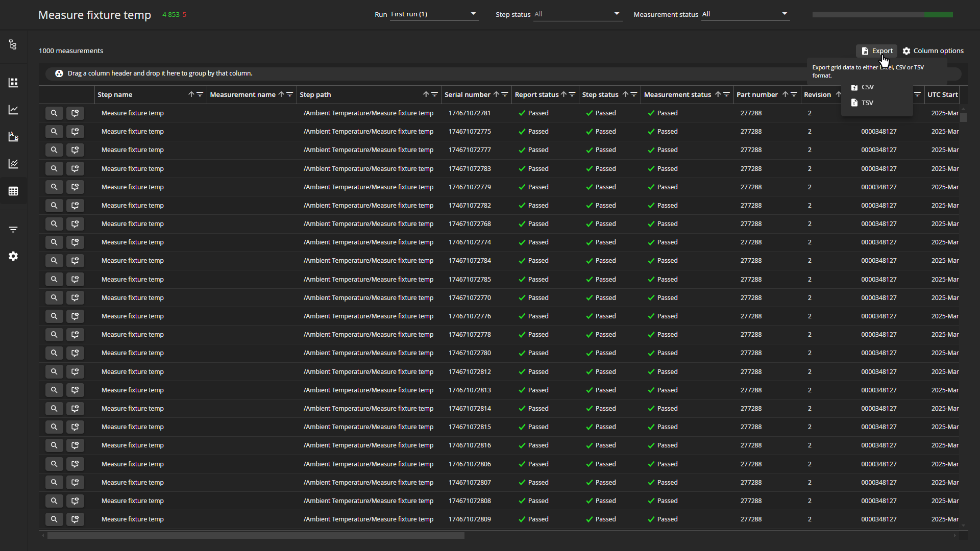Click the Report status column header
Viewport: 980px width, 551px height.
[x=536, y=94]
